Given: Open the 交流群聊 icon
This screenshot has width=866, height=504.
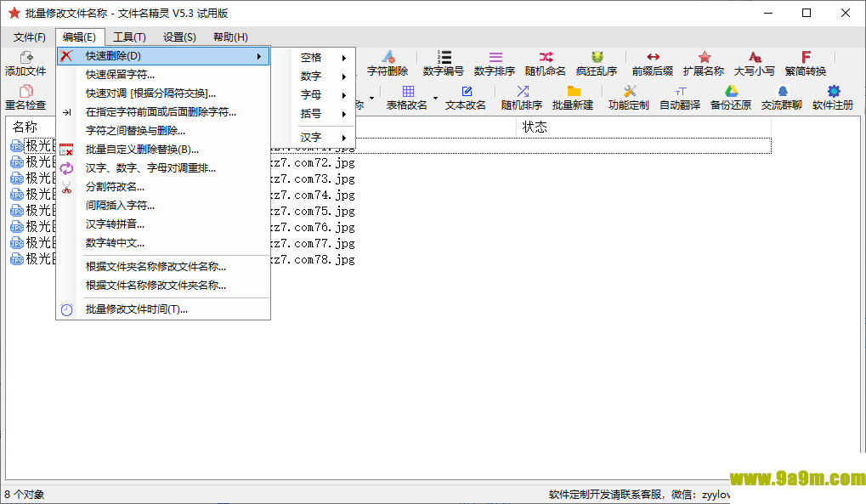Looking at the screenshot, I should [782, 98].
